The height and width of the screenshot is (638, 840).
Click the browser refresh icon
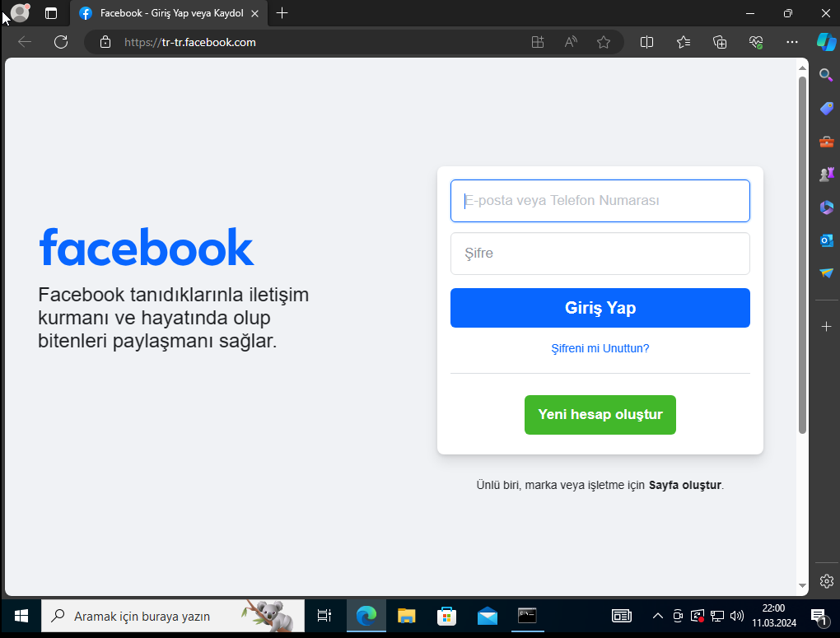[60, 42]
